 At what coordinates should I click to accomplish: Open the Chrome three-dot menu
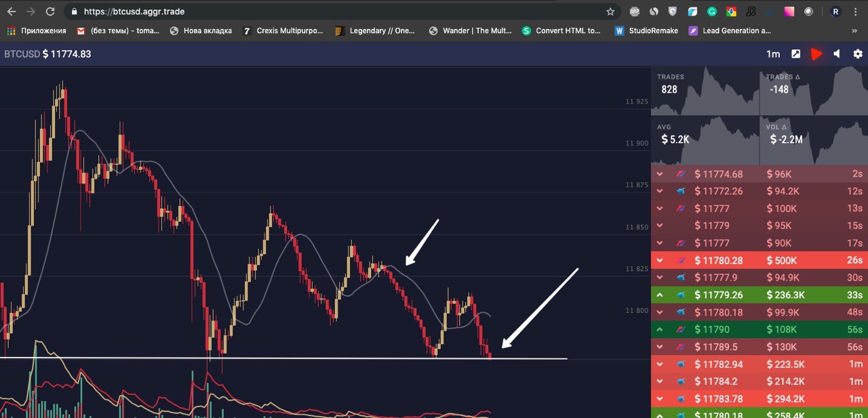[x=856, y=12]
